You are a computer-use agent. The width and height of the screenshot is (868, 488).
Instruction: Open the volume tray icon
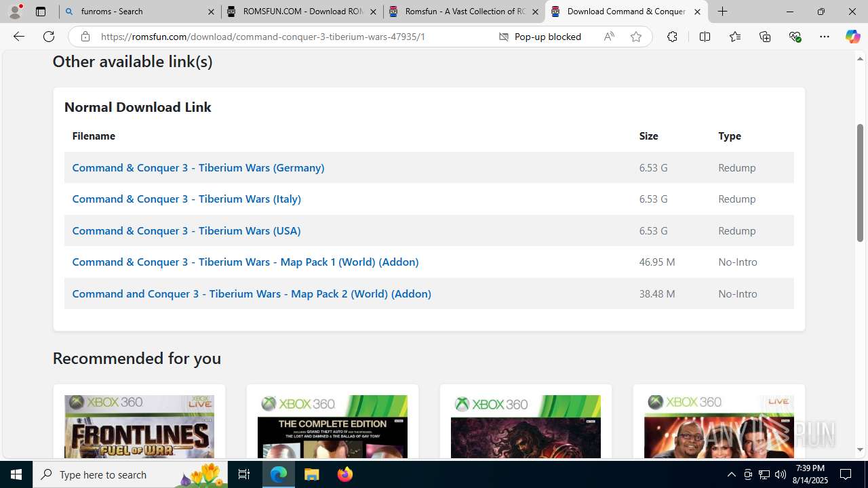pos(781,474)
